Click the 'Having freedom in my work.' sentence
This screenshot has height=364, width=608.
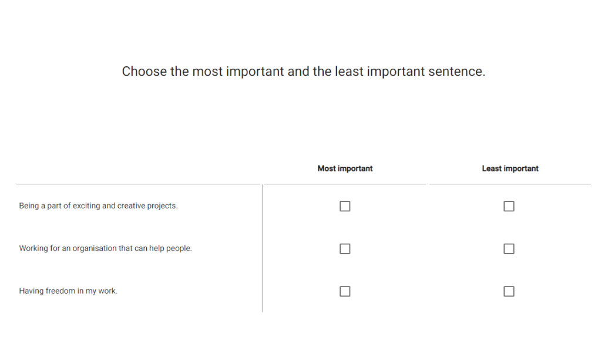pos(68,291)
